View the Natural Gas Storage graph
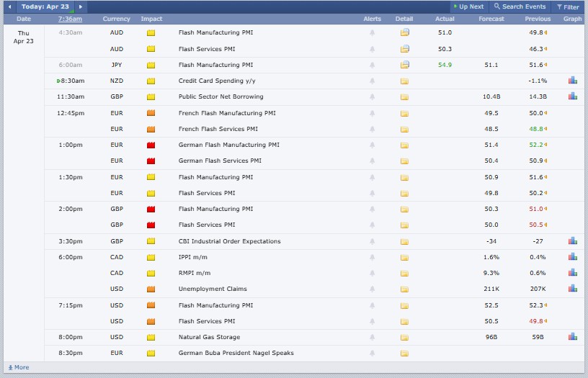 (572, 337)
